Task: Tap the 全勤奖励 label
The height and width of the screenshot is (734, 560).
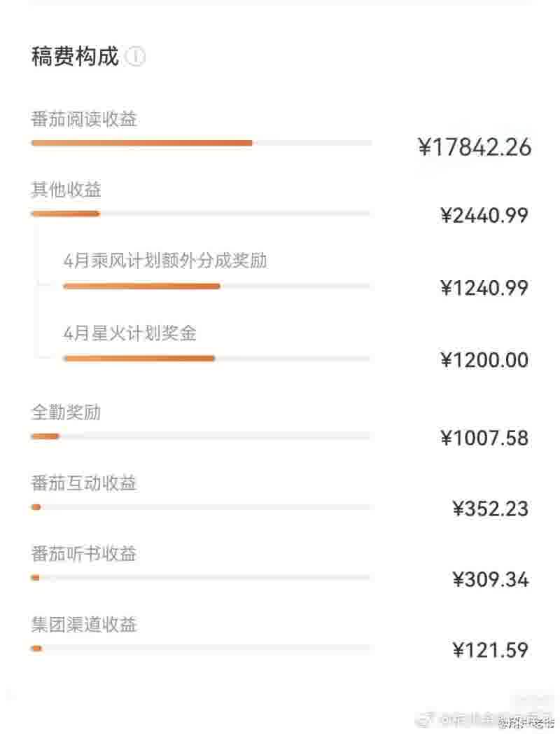Action: 66,413
